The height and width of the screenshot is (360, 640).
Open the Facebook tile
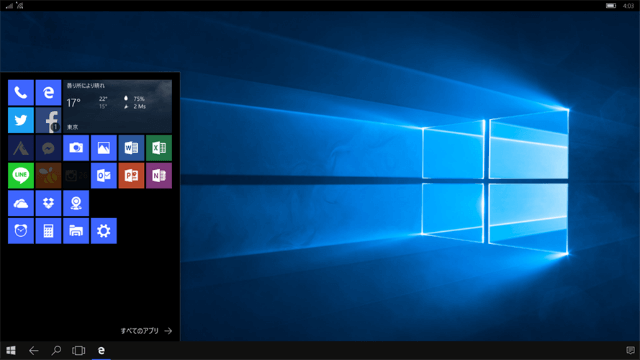click(48, 120)
